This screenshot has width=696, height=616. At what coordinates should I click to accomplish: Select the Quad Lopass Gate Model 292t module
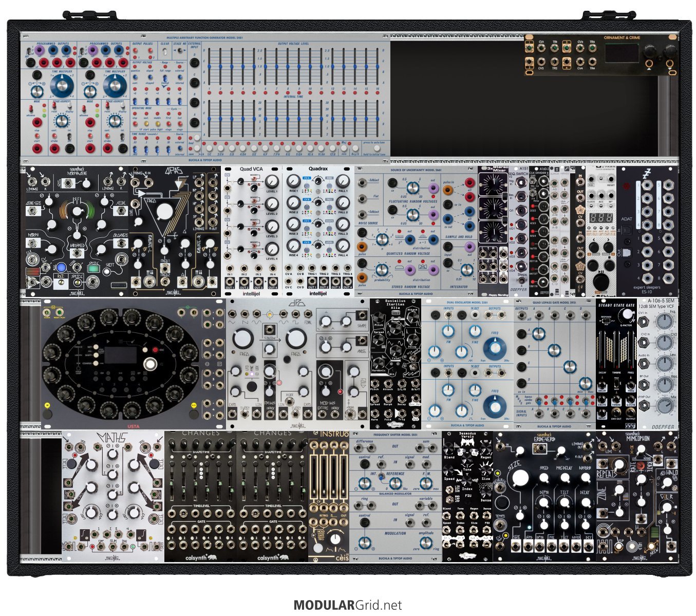click(x=555, y=364)
